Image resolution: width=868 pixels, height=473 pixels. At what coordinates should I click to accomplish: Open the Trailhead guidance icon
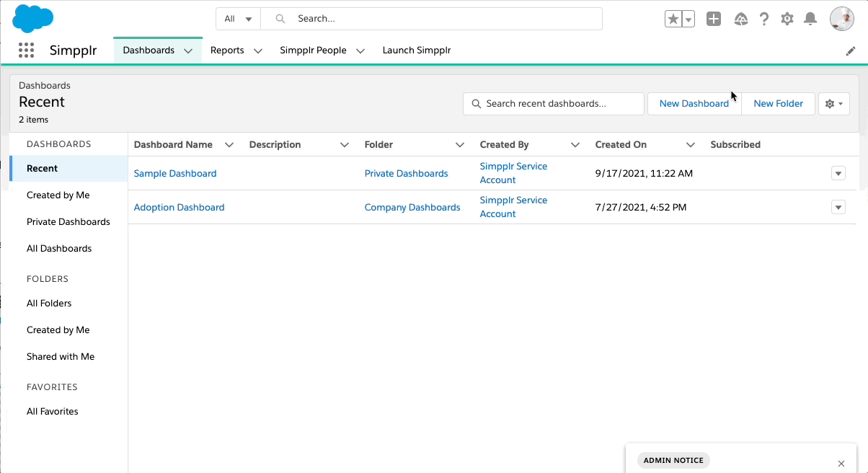click(740, 19)
